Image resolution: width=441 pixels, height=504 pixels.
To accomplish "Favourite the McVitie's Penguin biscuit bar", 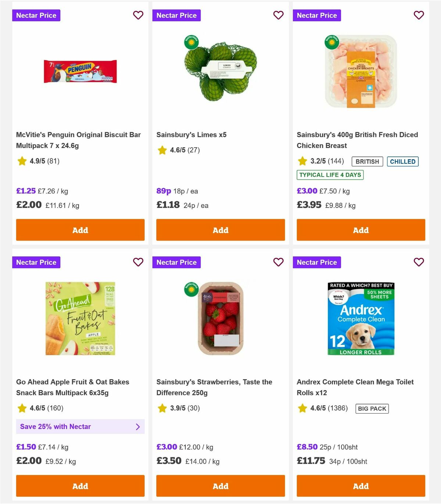I will click(x=138, y=15).
